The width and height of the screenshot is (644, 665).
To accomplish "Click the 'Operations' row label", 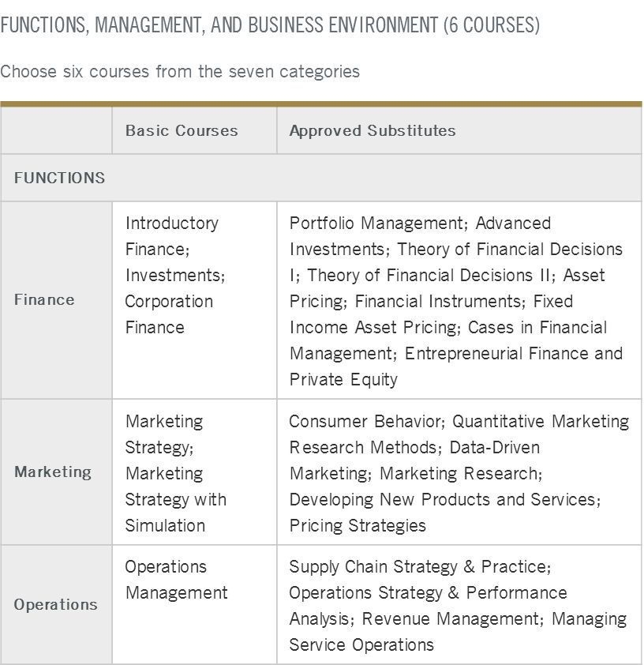I will tap(55, 604).
